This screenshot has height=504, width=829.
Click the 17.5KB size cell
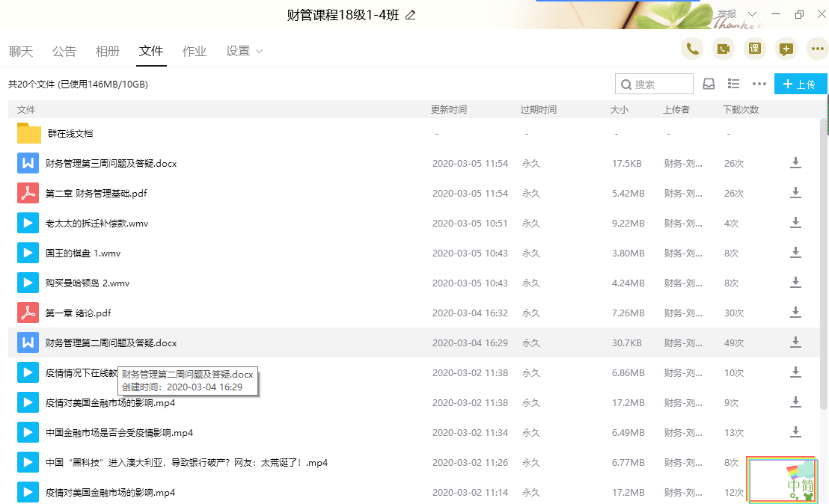tap(627, 163)
